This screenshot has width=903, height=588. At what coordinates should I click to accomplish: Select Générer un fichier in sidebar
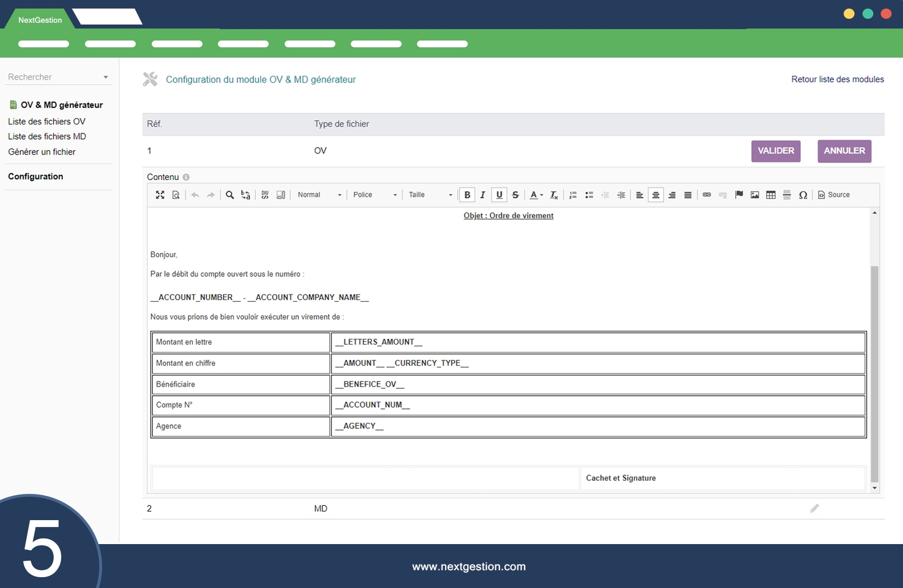42,152
